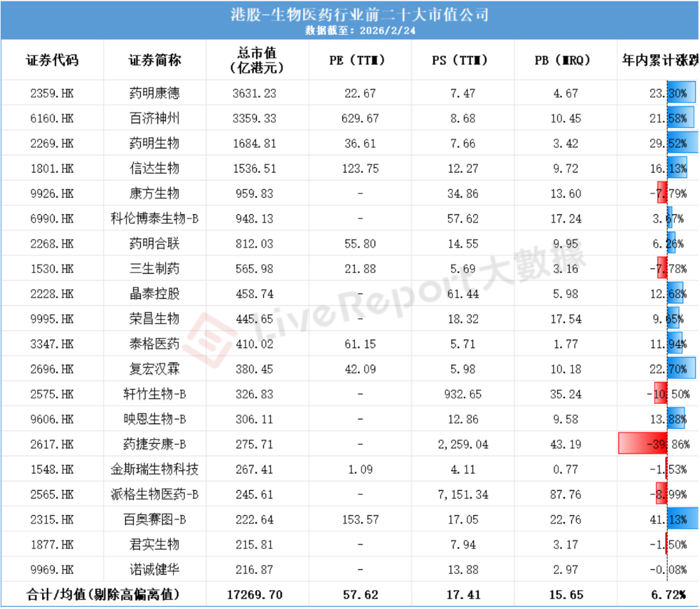
Task: Select the 百济神州 company name cell
Action: [155, 118]
